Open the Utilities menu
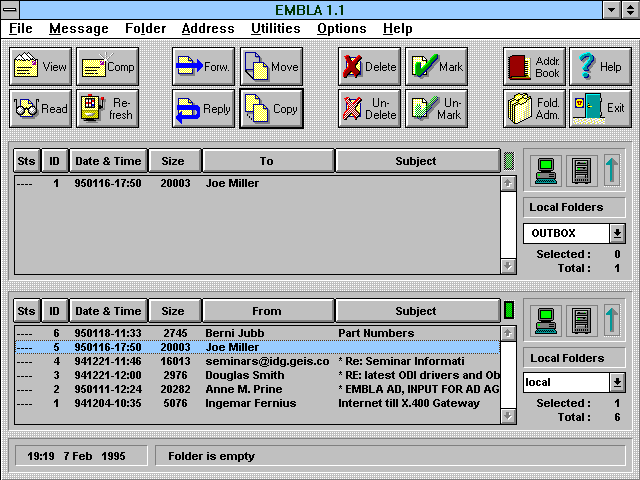The width and height of the screenshot is (640, 480). coord(276,29)
